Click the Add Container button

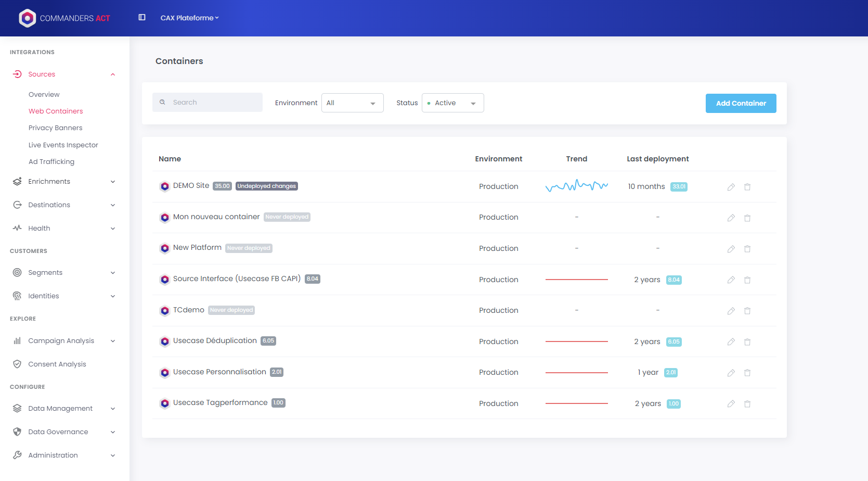click(x=741, y=104)
